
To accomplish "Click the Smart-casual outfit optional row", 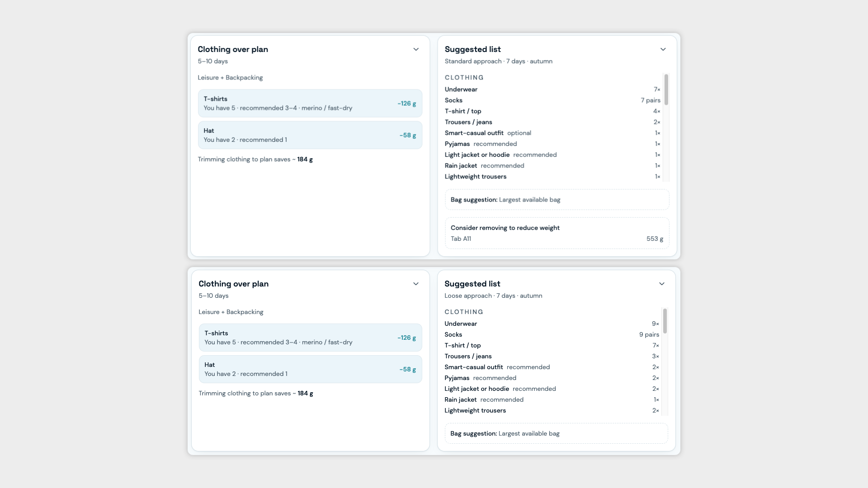I will tap(552, 133).
